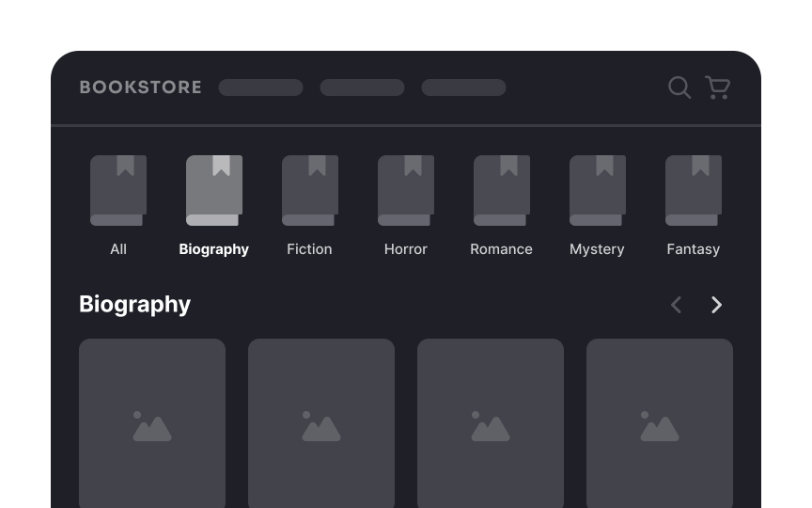Screen dimensions: 812x508
Task: Click the search magnifier icon
Action: coord(679,87)
